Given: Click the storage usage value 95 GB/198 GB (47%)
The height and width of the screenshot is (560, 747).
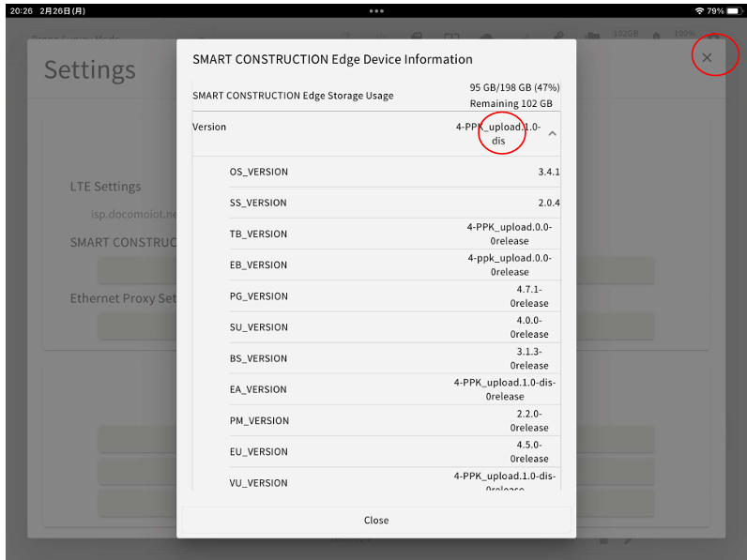Looking at the screenshot, I should click(x=514, y=87).
